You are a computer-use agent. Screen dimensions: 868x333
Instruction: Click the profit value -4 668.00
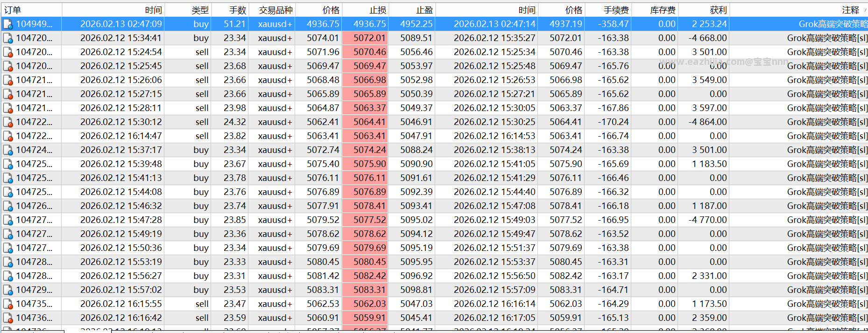click(707, 38)
